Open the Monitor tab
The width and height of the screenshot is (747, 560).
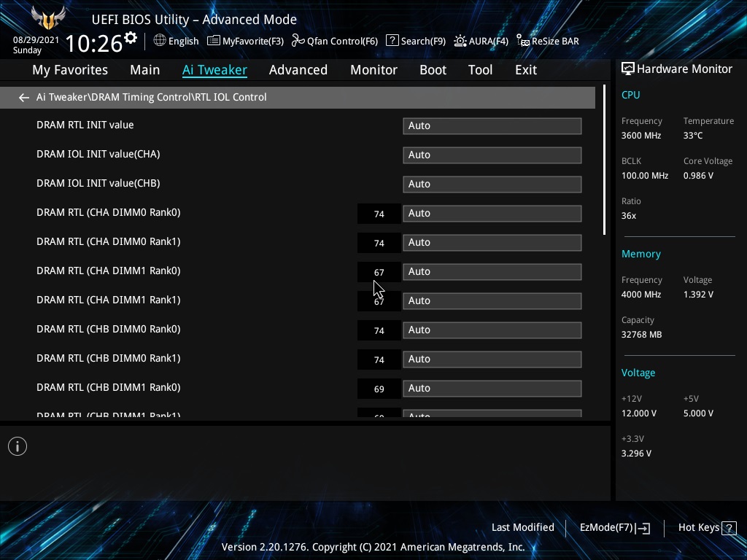pos(373,70)
